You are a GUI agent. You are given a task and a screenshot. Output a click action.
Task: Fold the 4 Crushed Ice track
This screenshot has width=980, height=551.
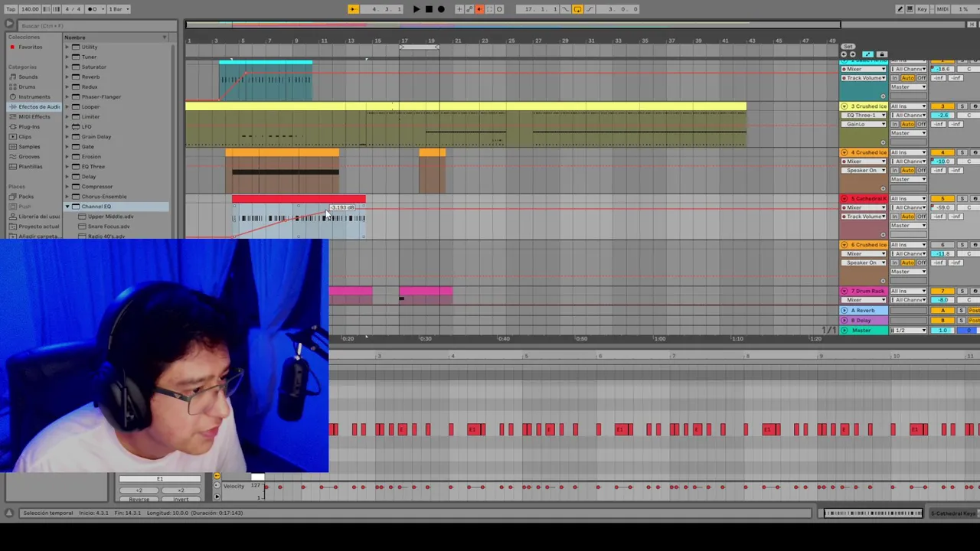[x=844, y=152]
